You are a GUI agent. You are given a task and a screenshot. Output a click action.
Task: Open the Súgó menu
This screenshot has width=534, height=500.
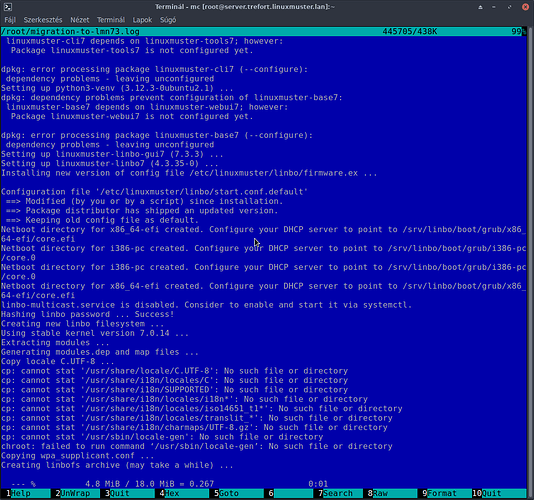point(168,20)
